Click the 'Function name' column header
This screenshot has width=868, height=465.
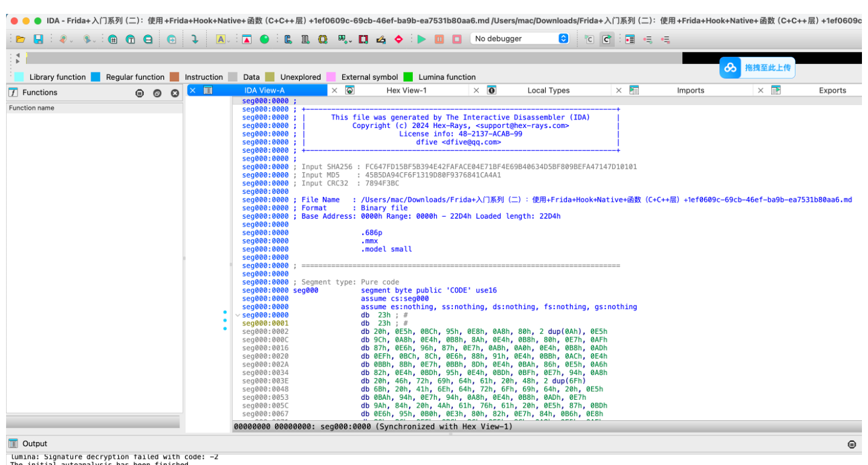click(31, 108)
